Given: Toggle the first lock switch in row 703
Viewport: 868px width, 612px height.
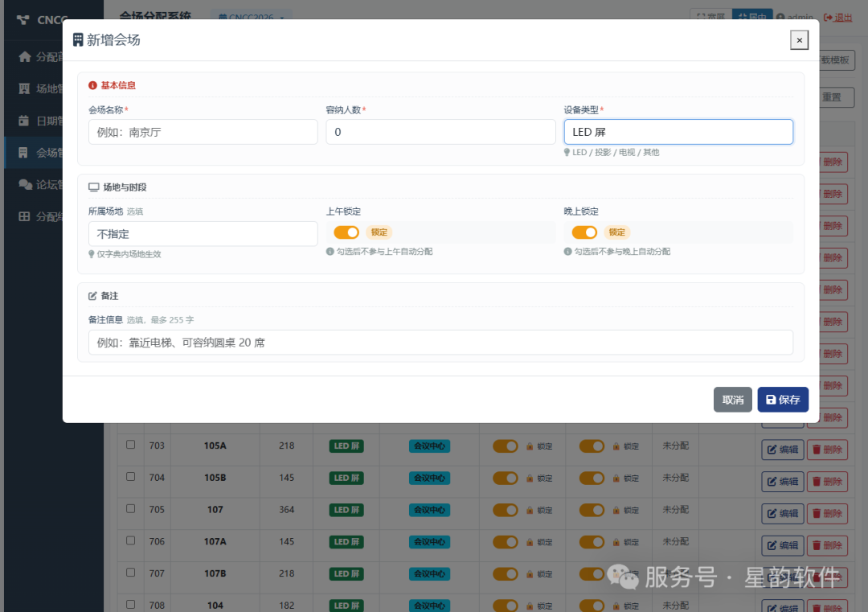Looking at the screenshot, I should [x=506, y=446].
